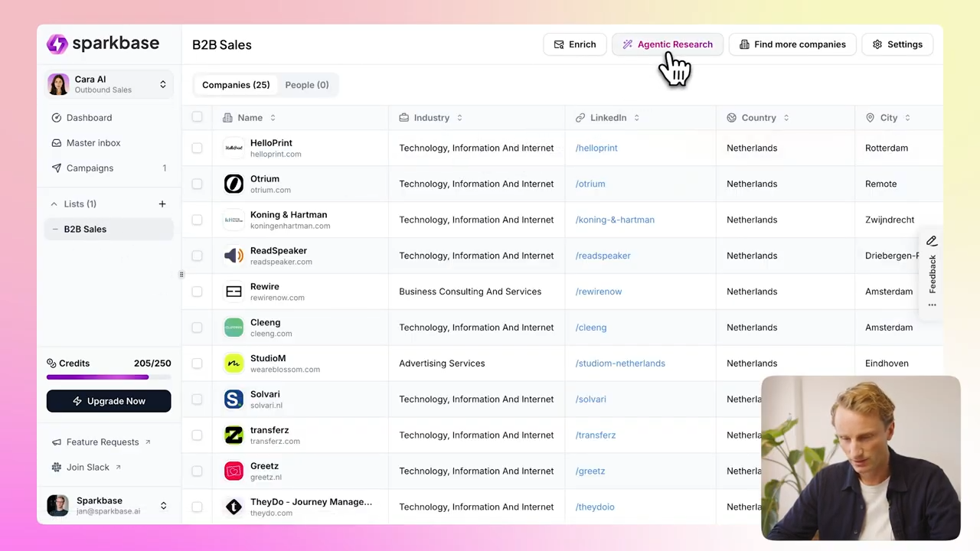This screenshot has width=980, height=551.
Task: Open /theydoio LinkedIn link
Action: pos(595,507)
